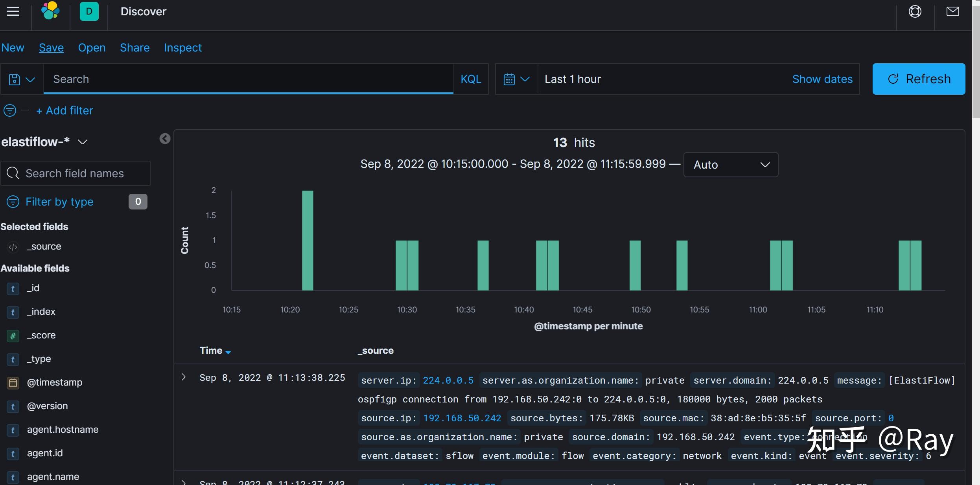Click the _type field type icon
This screenshot has width=980, height=485.
[x=13, y=359]
